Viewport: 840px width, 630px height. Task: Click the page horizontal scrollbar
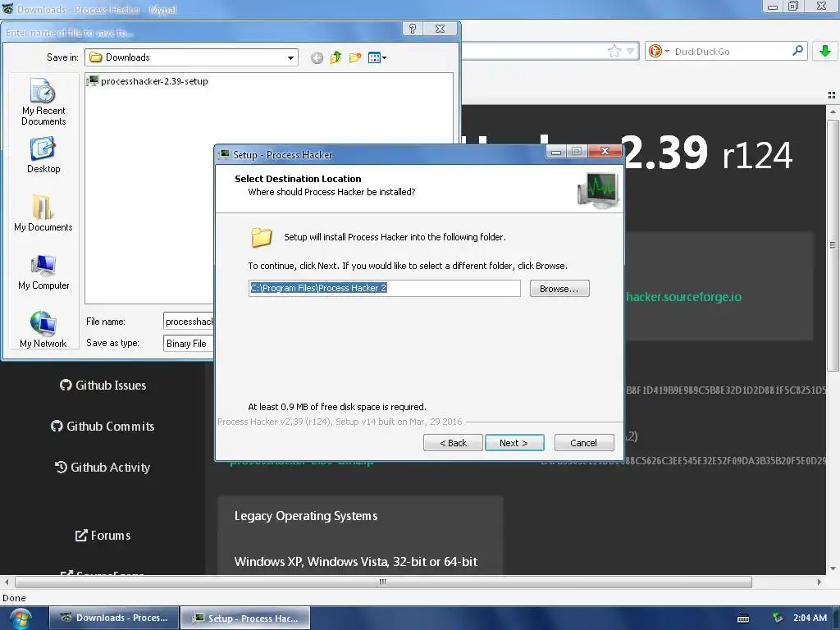[383, 582]
